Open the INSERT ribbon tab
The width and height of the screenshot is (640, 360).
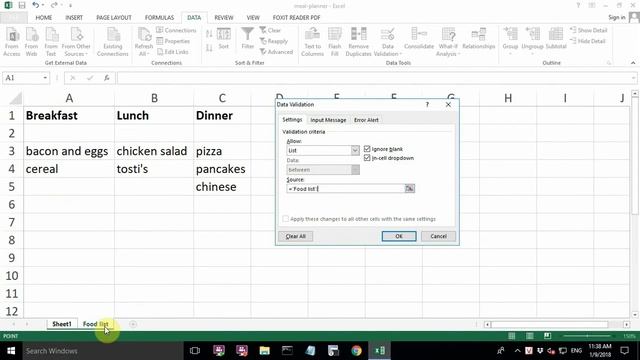pyautogui.click(x=74, y=18)
